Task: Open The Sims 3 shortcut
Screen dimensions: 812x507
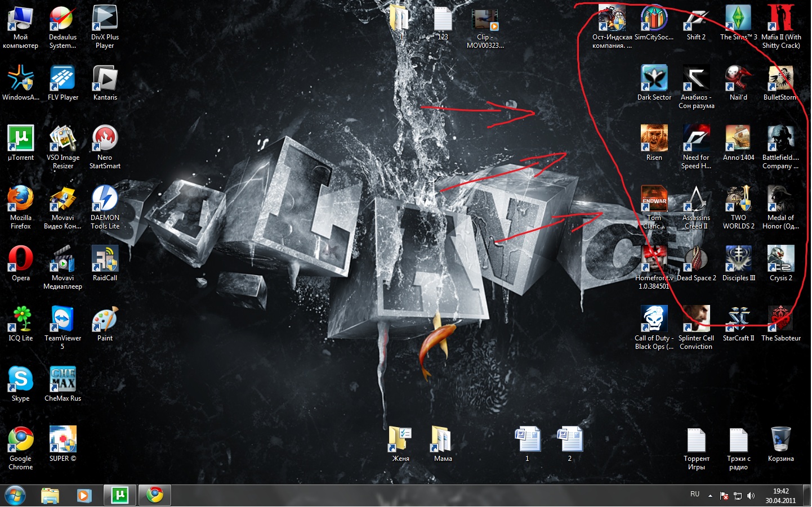Action: (x=738, y=23)
